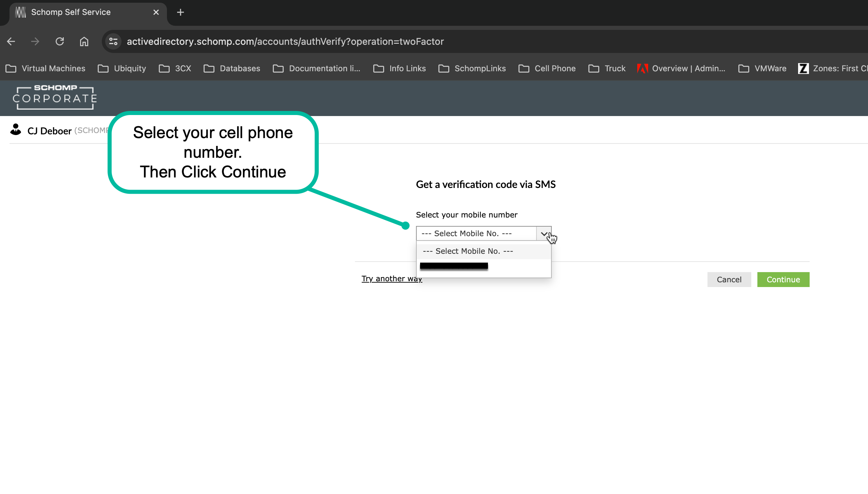The height and width of the screenshot is (494, 868).
Task: Click the browser back arrow
Action: click(11, 41)
